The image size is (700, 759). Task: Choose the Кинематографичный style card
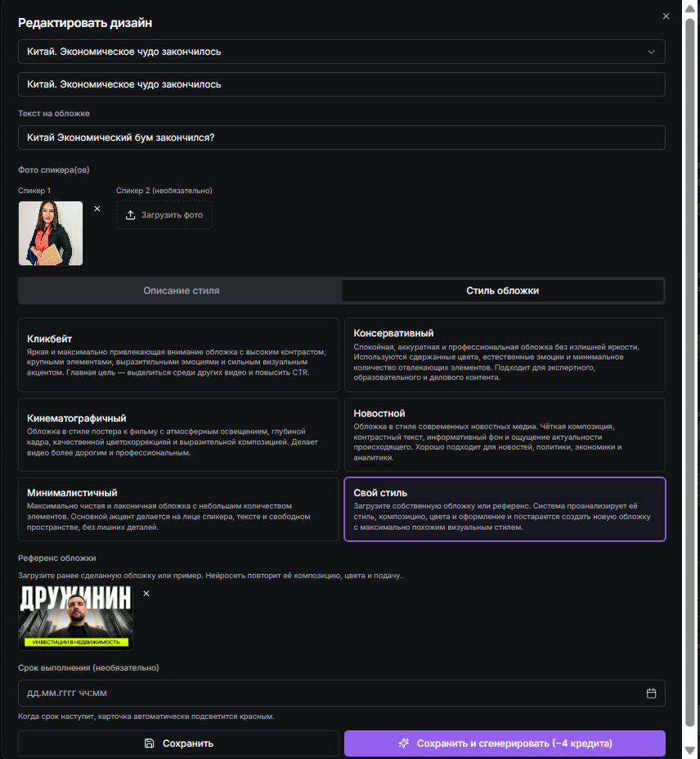(x=178, y=434)
